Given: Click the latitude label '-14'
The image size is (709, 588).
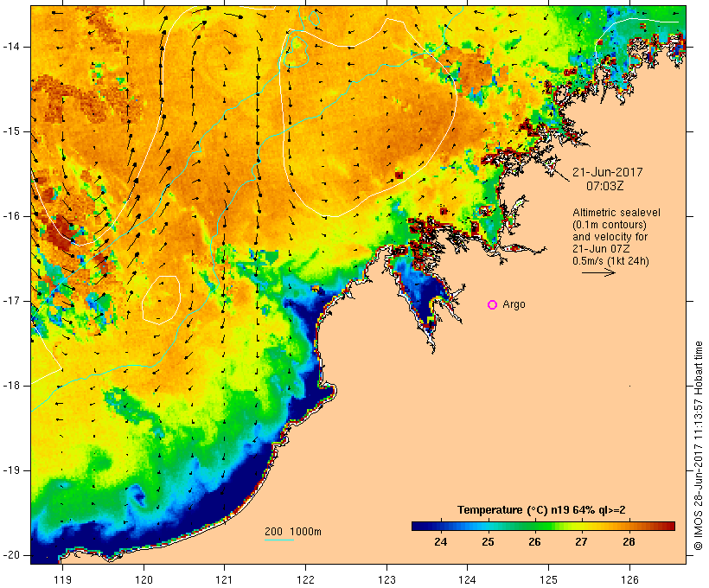Looking at the screenshot, I should pyautogui.click(x=10, y=47).
